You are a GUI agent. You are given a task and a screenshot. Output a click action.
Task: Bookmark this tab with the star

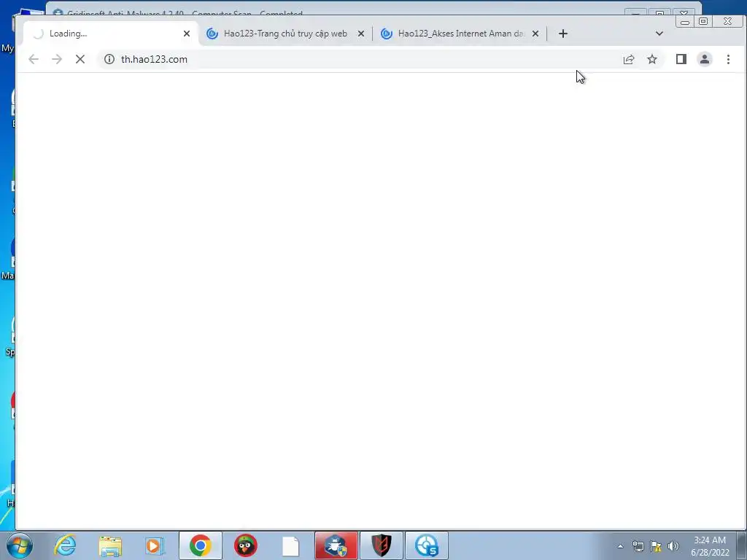click(652, 59)
